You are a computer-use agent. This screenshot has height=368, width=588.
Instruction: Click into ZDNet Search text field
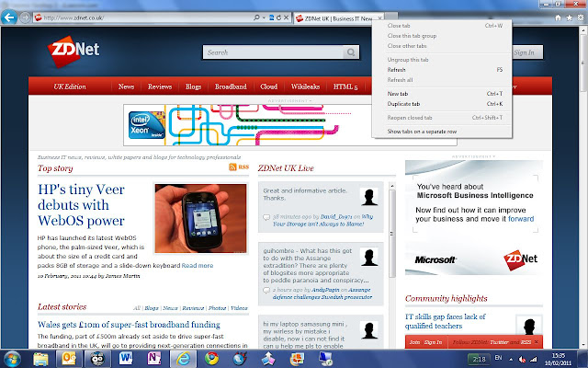pos(273,52)
